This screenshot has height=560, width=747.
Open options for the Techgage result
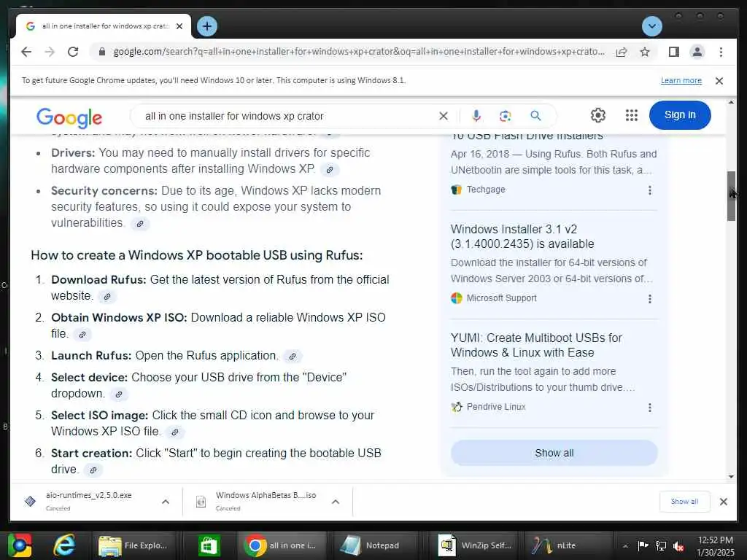point(650,190)
